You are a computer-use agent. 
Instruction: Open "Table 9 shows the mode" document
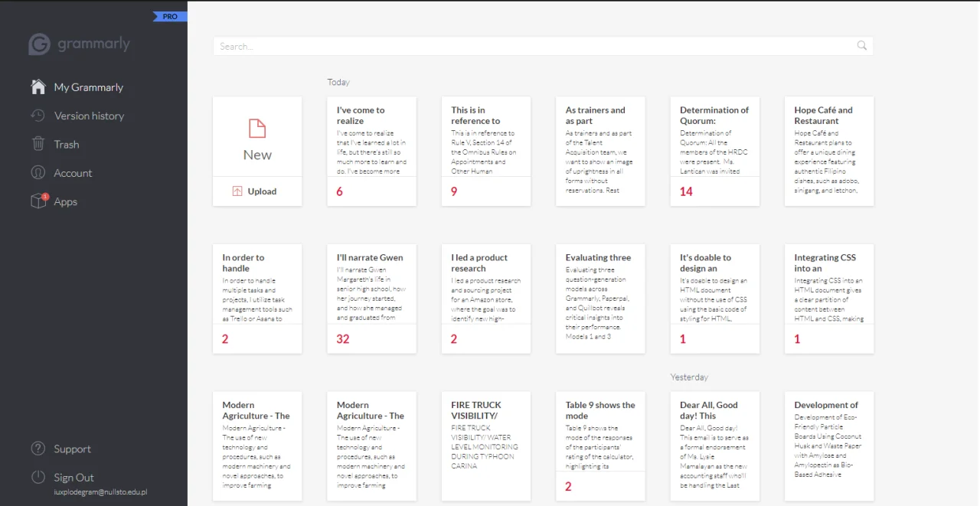pos(600,446)
